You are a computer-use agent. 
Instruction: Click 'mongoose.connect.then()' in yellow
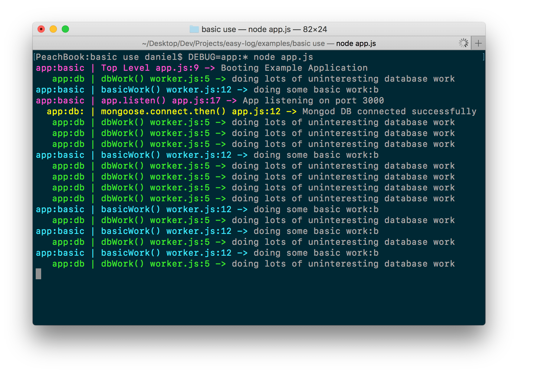point(163,112)
